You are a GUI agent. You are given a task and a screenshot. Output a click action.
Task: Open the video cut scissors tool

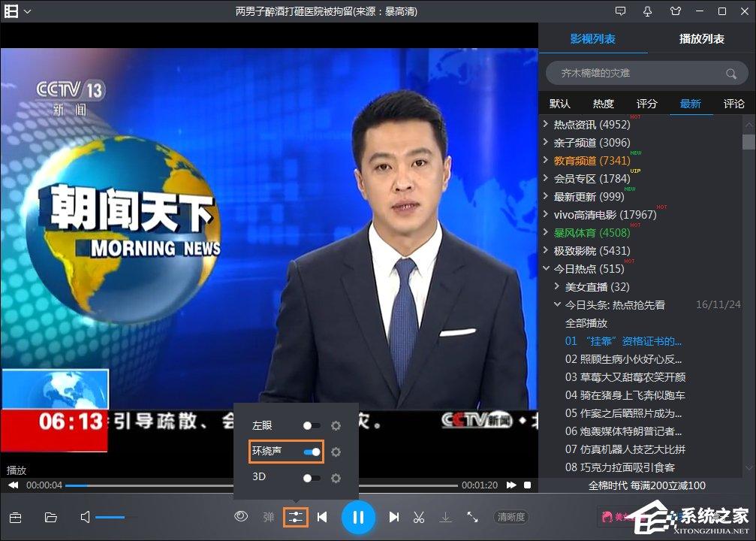click(419, 517)
